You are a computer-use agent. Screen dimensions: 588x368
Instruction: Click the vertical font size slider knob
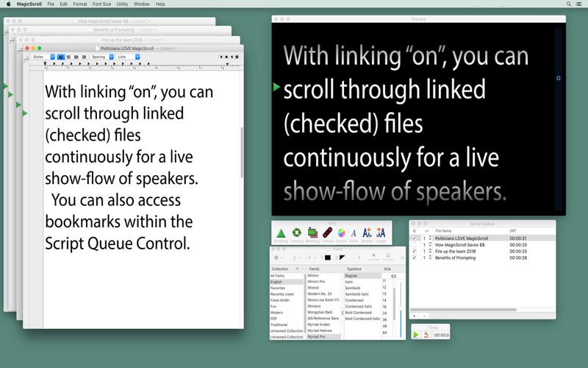[x=401, y=308]
